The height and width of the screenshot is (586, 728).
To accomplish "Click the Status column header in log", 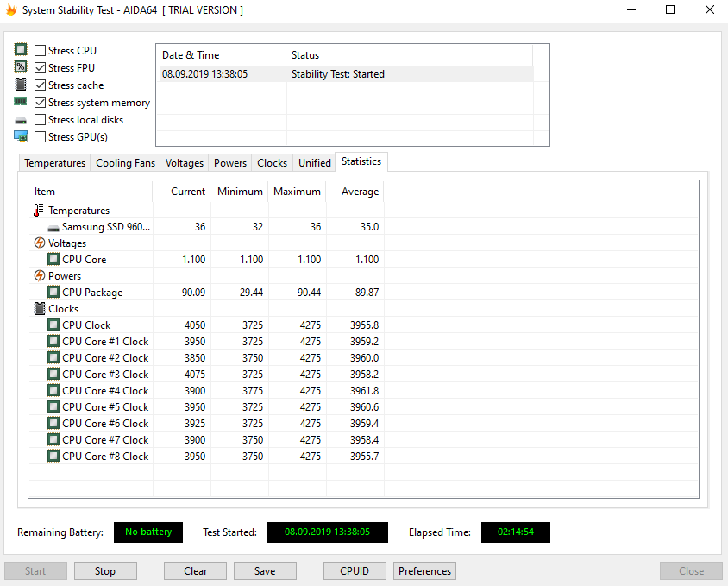I will point(410,55).
